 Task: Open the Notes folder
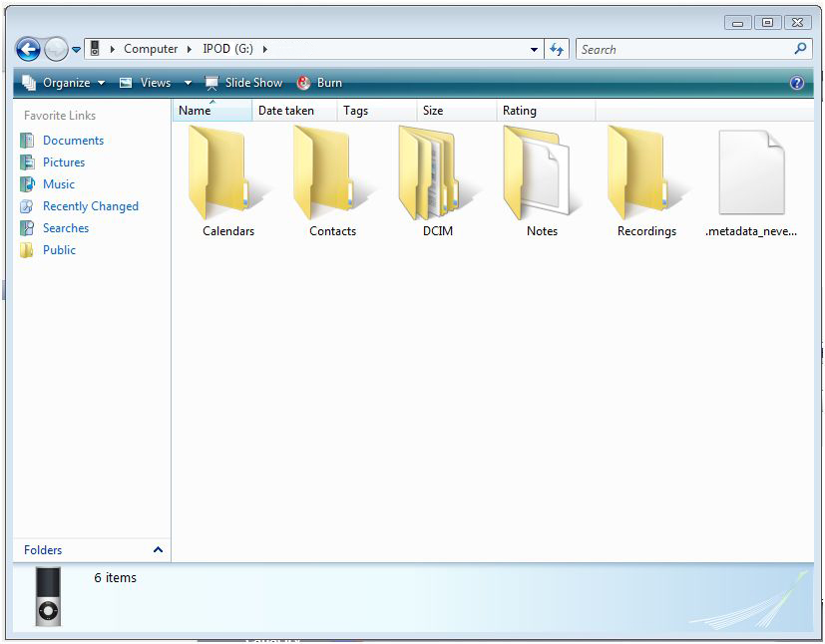click(x=542, y=181)
